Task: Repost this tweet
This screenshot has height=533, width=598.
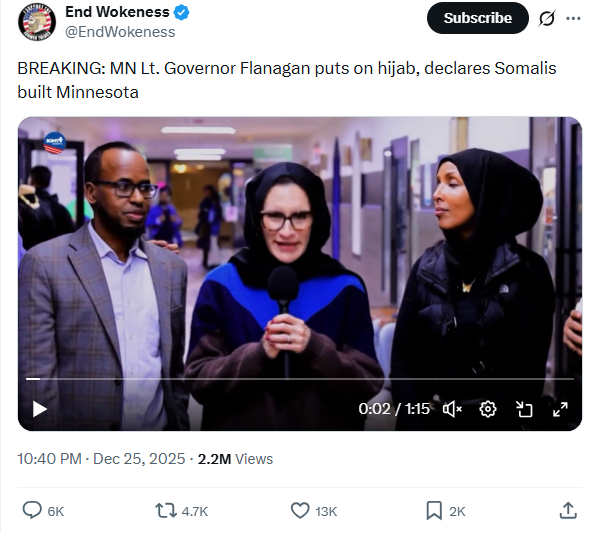Action: pos(166,511)
